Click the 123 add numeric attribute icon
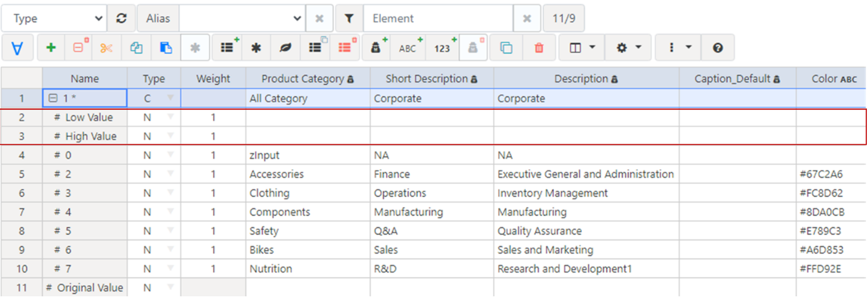Screen dimensions: 868x298 pyautogui.click(x=443, y=48)
